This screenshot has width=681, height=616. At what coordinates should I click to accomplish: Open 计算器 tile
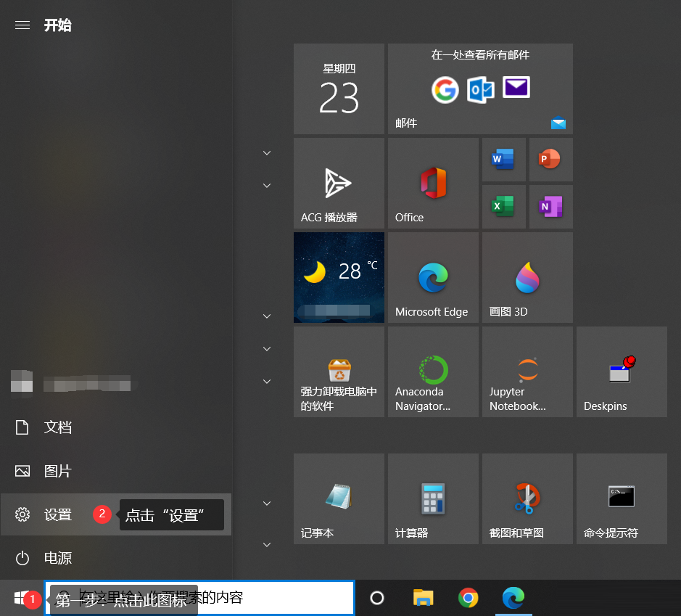(433, 498)
